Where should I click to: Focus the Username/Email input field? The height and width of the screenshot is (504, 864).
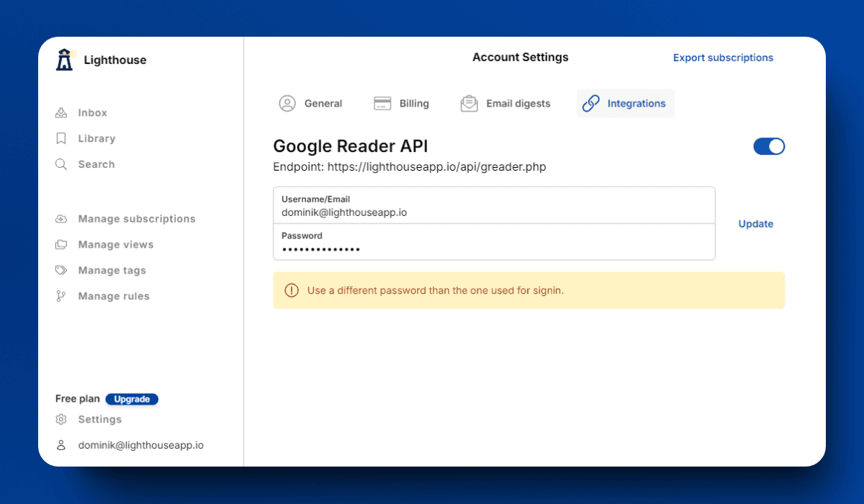[x=494, y=212]
